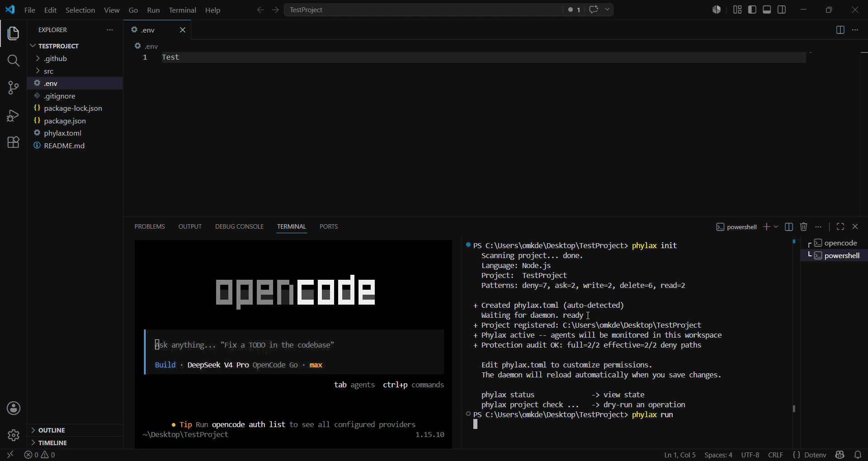Go back in navigation history
Image resolution: width=868 pixels, height=461 pixels.
(260, 9)
